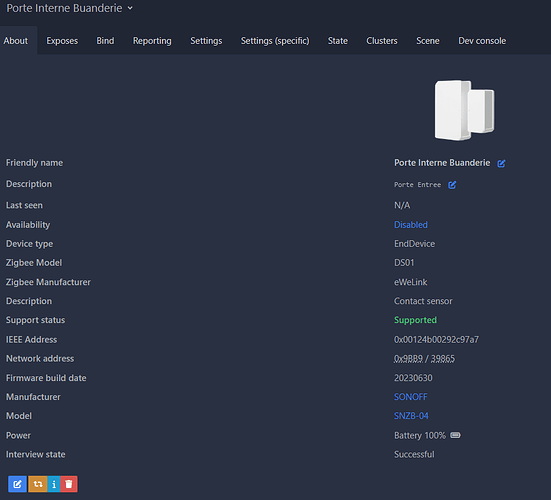Screen dimensions: 551x500
Task: Select the Clusters tab
Action: pos(382,41)
